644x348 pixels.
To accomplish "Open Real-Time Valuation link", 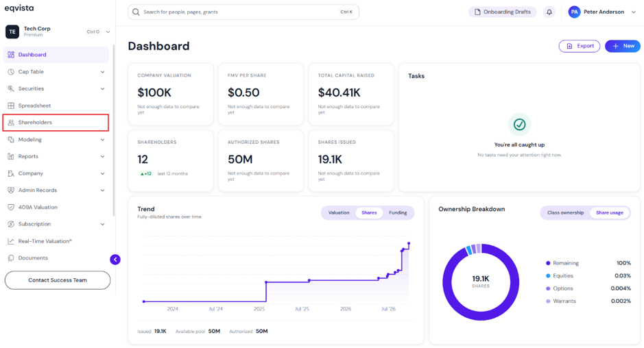I will 56,241.
